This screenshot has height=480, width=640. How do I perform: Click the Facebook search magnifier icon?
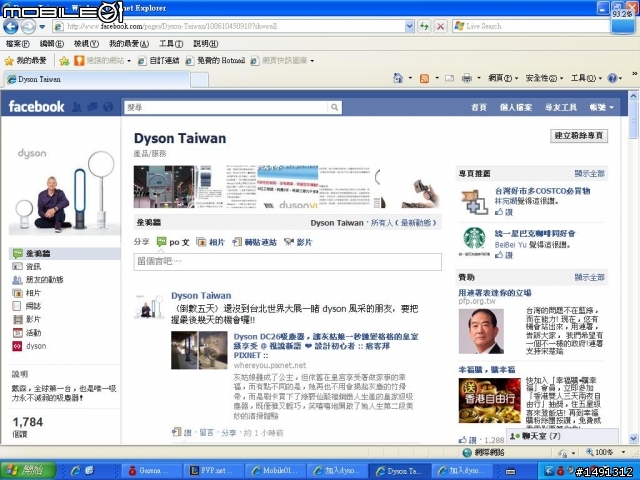click(334, 107)
